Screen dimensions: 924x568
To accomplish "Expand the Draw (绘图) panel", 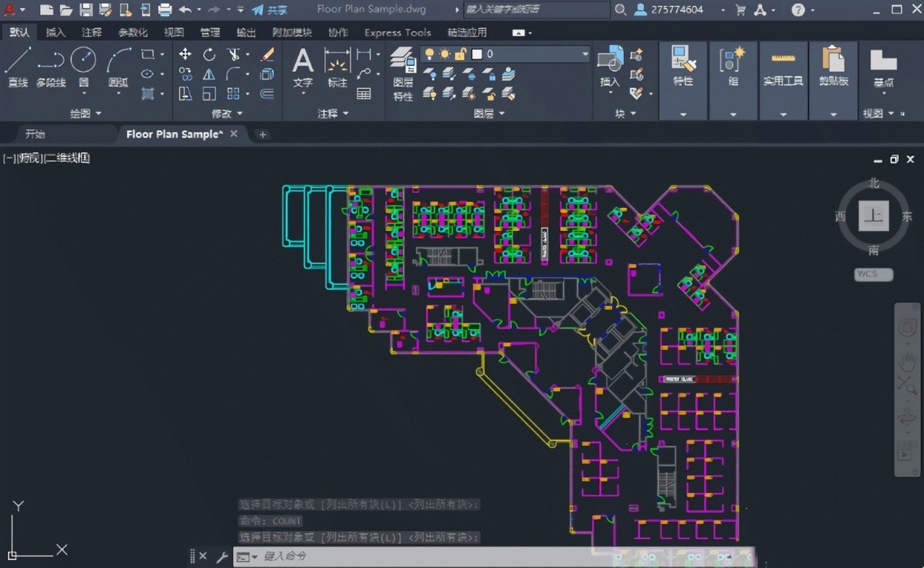I will [86, 113].
